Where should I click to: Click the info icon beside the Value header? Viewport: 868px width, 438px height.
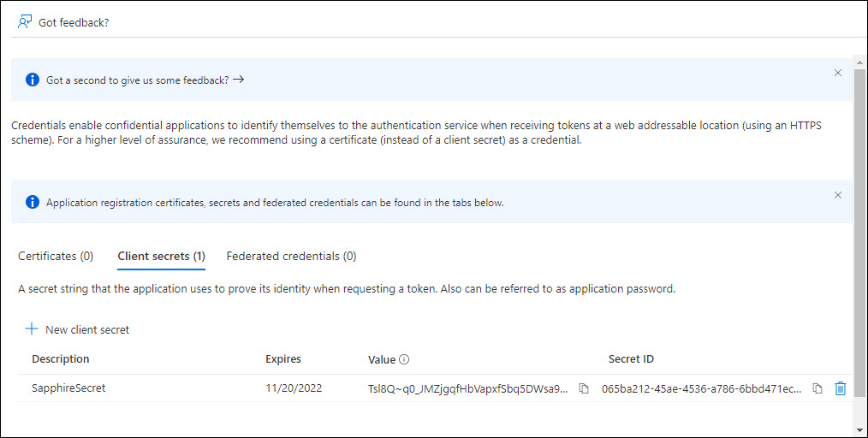pos(404,359)
